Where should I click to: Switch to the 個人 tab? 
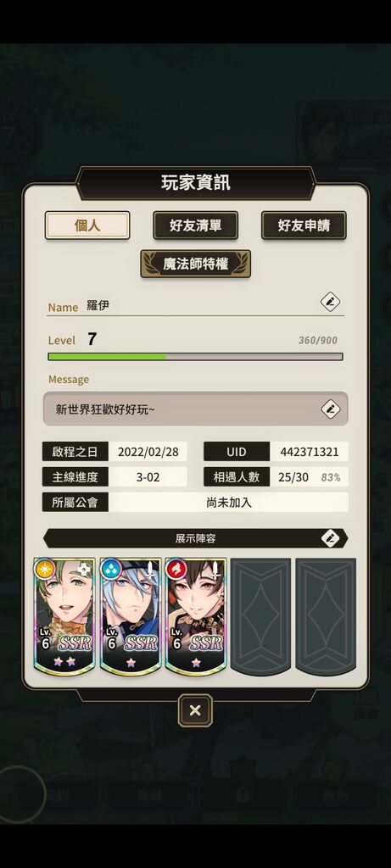click(87, 225)
